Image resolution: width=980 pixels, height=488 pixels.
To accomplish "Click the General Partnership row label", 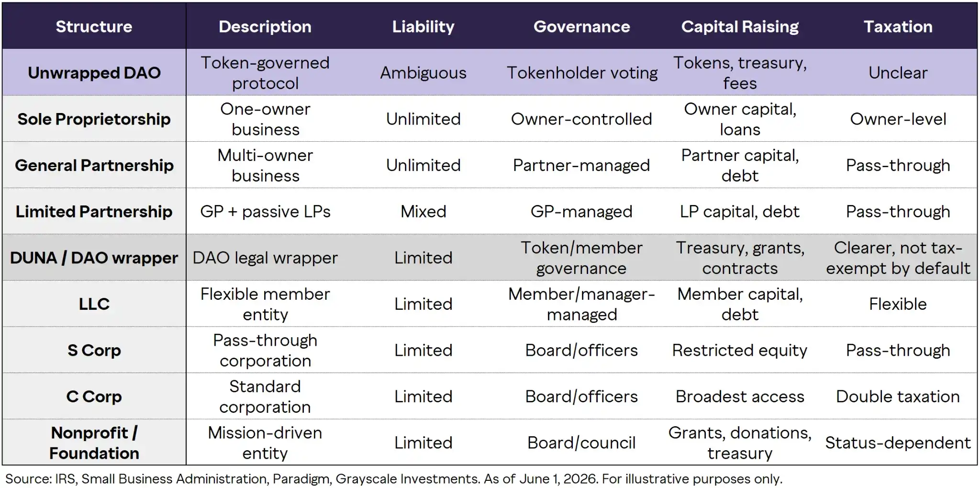I will [94, 165].
